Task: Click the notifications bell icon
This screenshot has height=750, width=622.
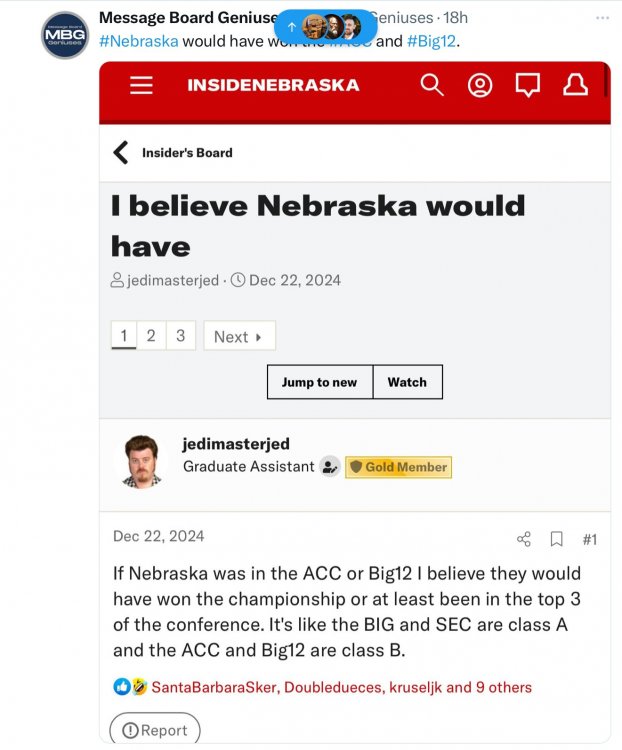Action: pyautogui.click(x=575, y=85)
